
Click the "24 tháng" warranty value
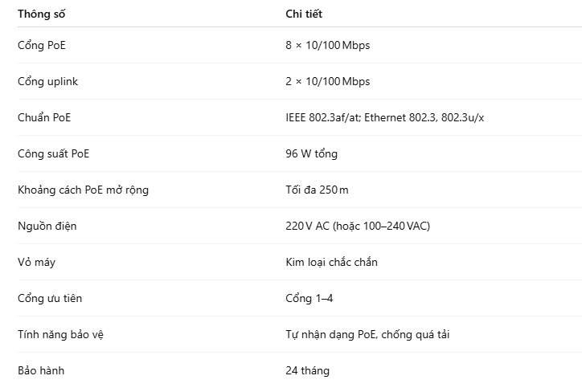tap(307, 370)
